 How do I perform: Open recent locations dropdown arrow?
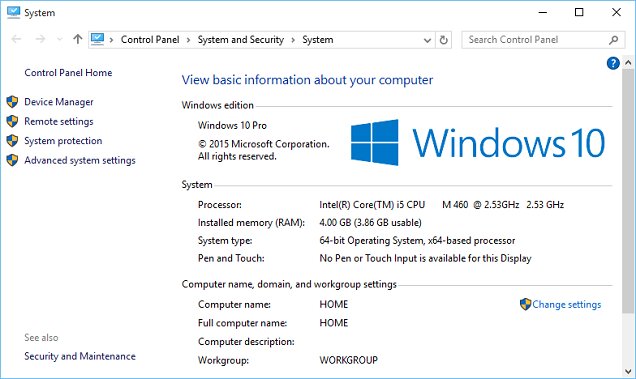pos(60,39)
